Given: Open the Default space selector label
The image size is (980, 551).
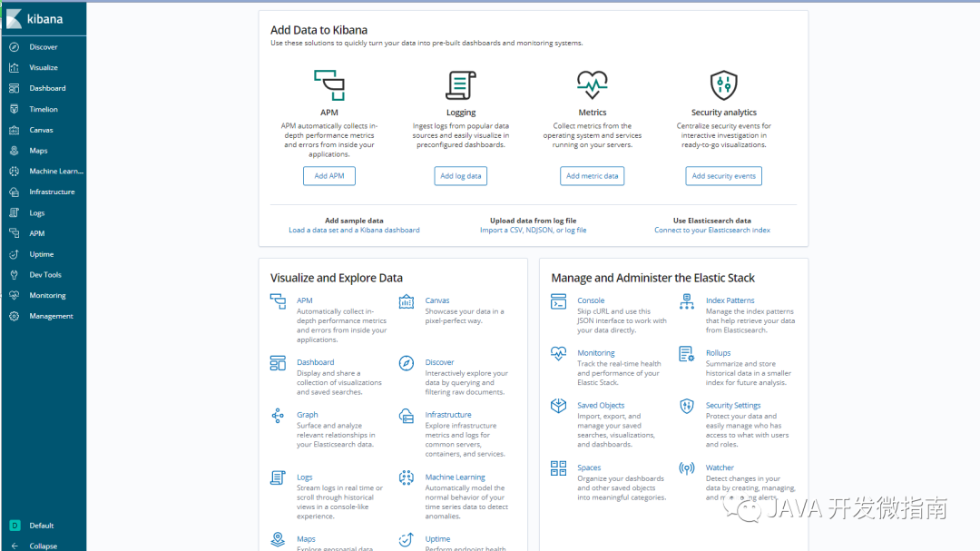Looking at the screenshot, I should coord(41,526).
